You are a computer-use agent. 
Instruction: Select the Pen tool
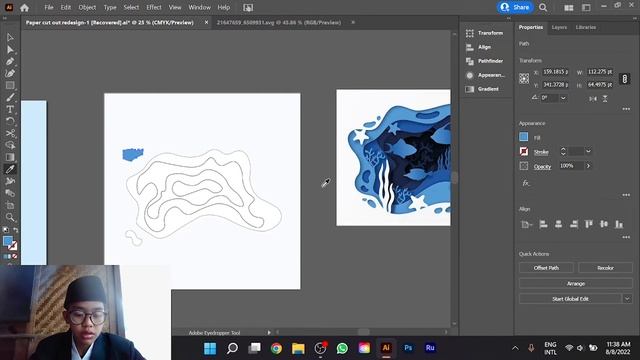click(10, 62)
